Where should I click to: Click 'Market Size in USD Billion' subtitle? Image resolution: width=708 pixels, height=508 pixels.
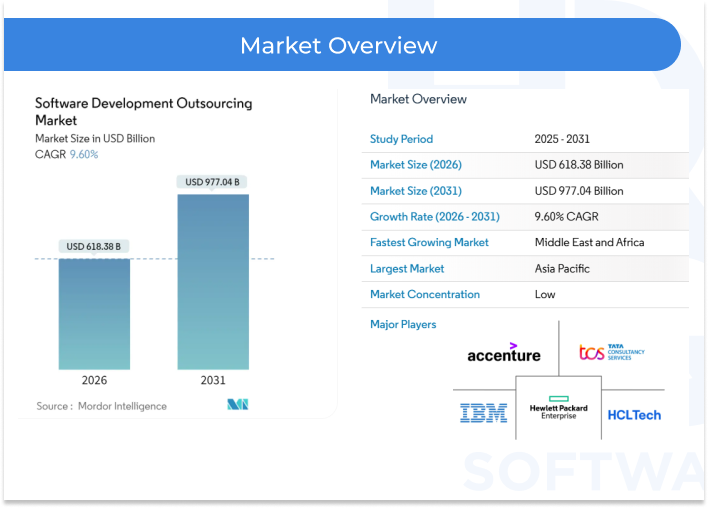click(x=95, y=139)
